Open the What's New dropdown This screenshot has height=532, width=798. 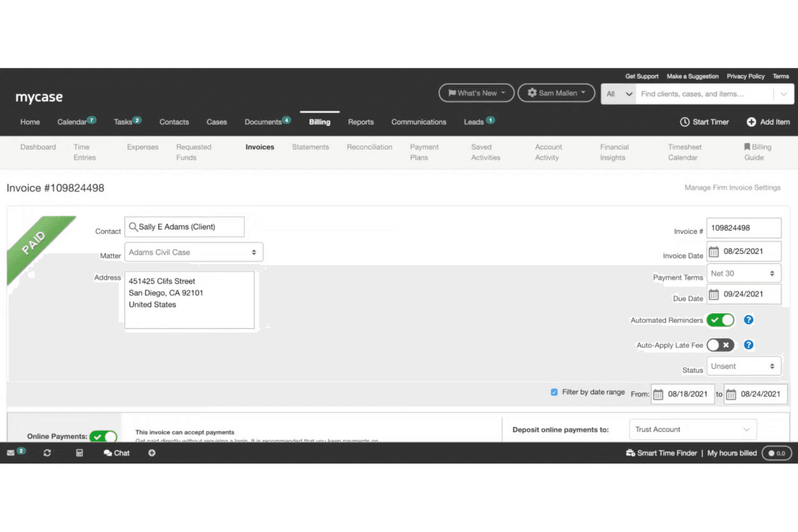477,93
